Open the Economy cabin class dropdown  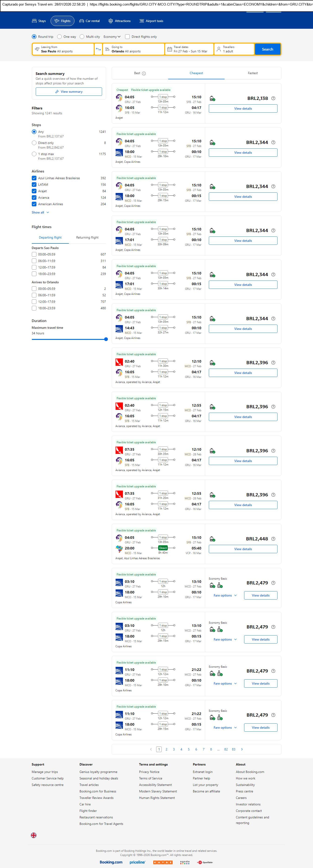click(112, 37)
